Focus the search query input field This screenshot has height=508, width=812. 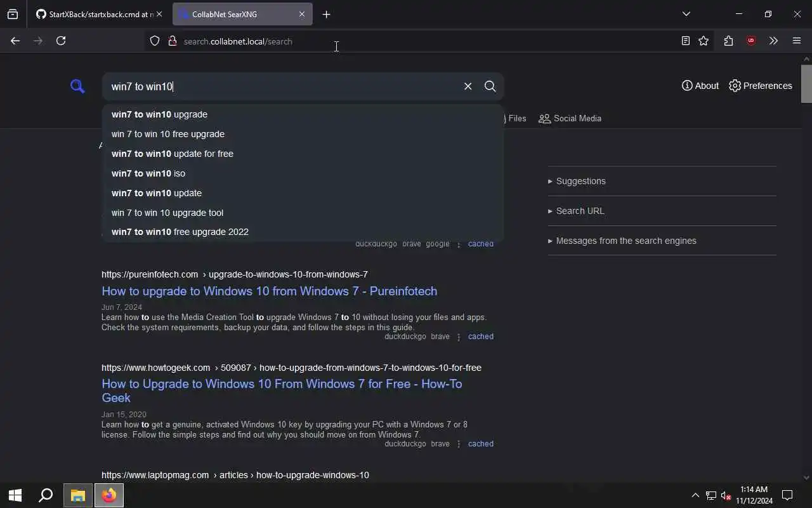tap(282, 86)
